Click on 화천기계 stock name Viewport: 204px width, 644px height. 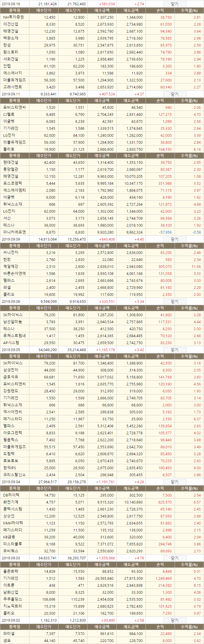(x=11, y=502)
